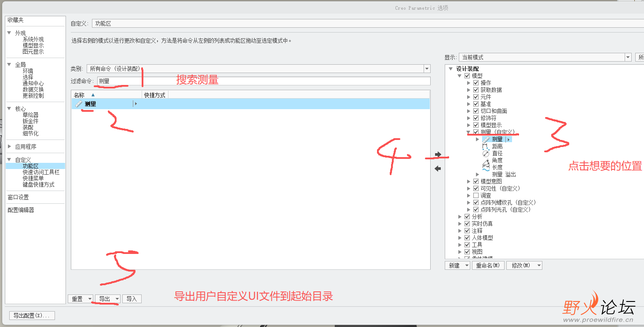Enable the 调查 group checkbox

[x=476, y=195]
